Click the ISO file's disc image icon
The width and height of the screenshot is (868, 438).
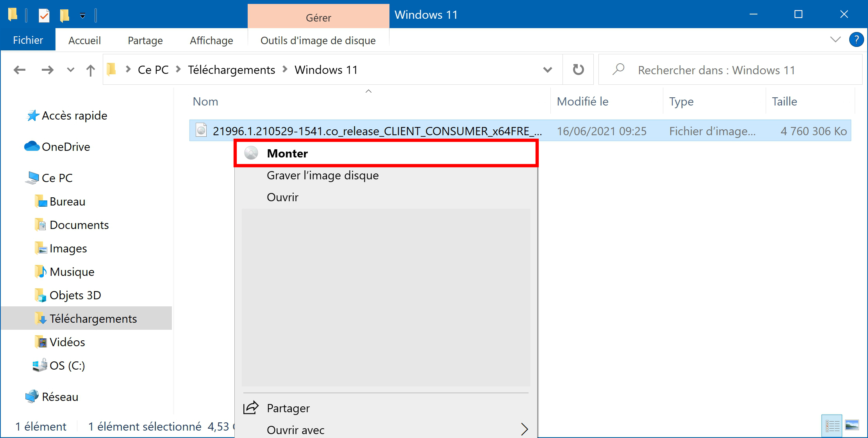(x=201, y=130)
